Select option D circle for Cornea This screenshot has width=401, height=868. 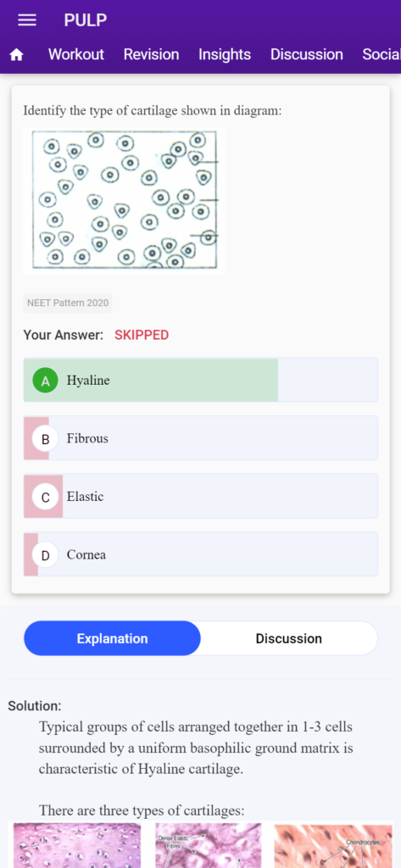click(x=46, y=554)
